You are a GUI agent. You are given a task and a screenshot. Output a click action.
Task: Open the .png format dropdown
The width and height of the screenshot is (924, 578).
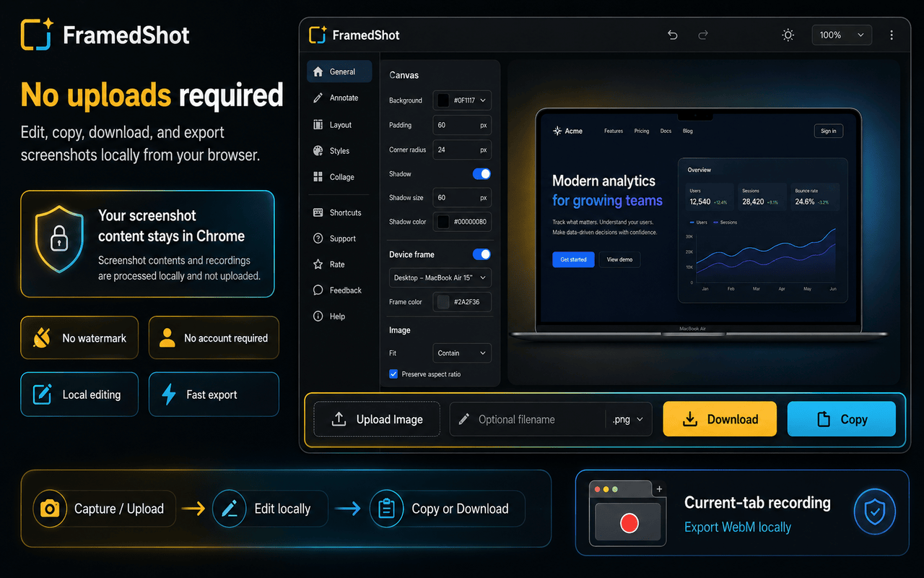628,419
